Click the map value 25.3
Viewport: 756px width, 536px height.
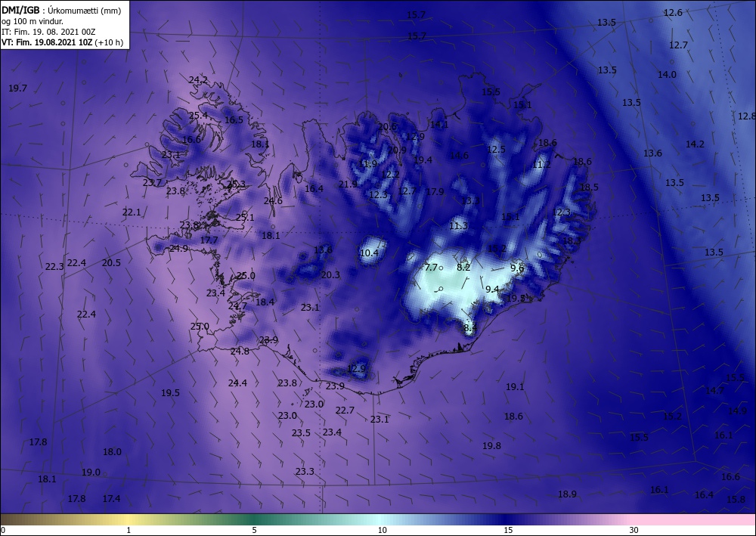click(236, 184)
